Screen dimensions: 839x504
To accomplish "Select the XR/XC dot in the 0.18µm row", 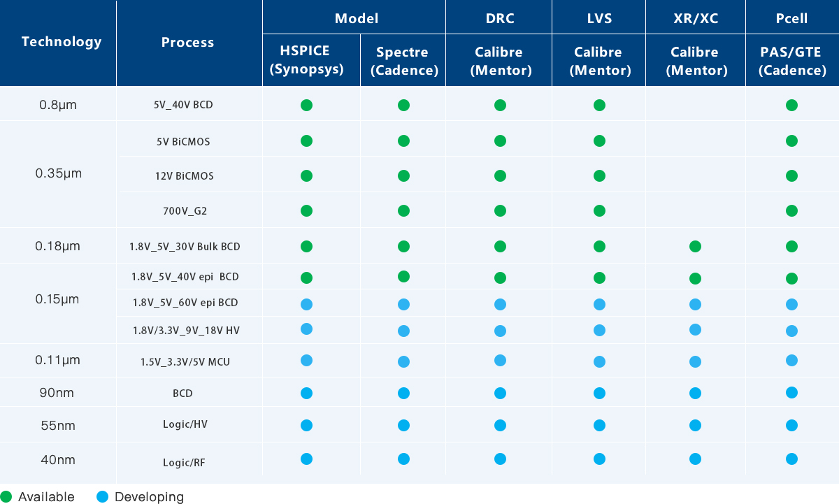I will 695,246.
